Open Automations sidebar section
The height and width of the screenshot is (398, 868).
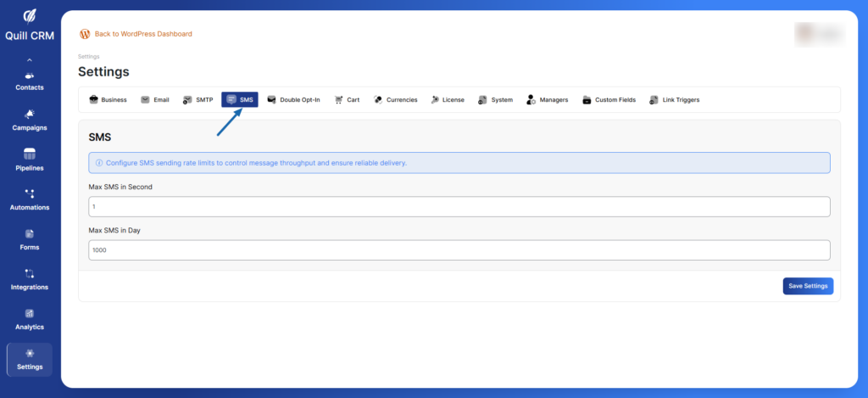[30, 199]
